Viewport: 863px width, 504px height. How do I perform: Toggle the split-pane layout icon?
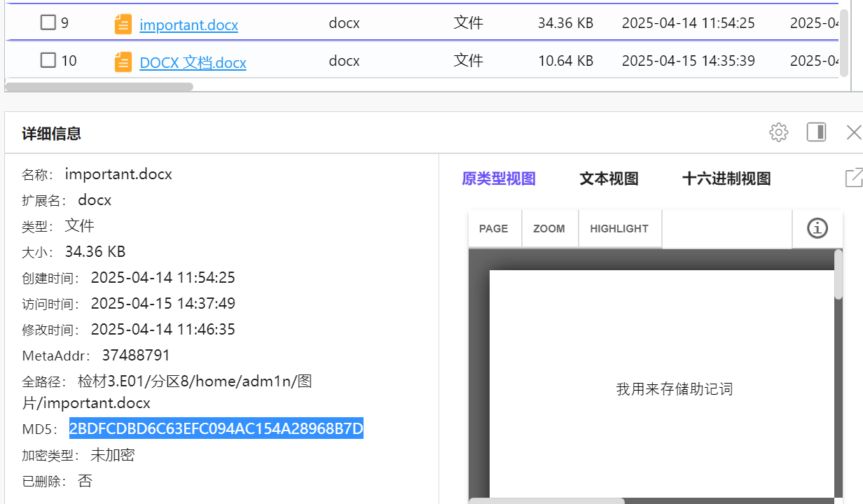click(x=816, y=132)
